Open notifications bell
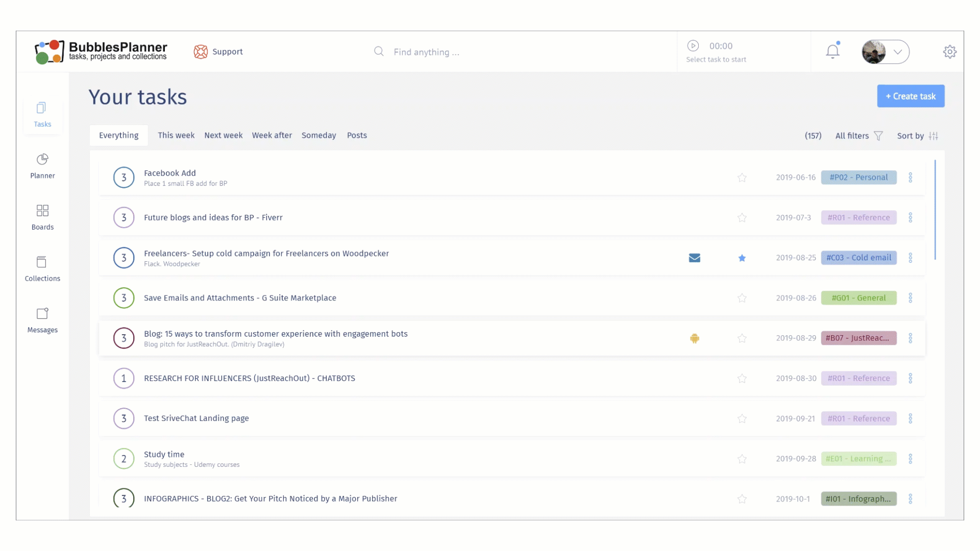This screenshot has height=551, width=980. (832, 51)
